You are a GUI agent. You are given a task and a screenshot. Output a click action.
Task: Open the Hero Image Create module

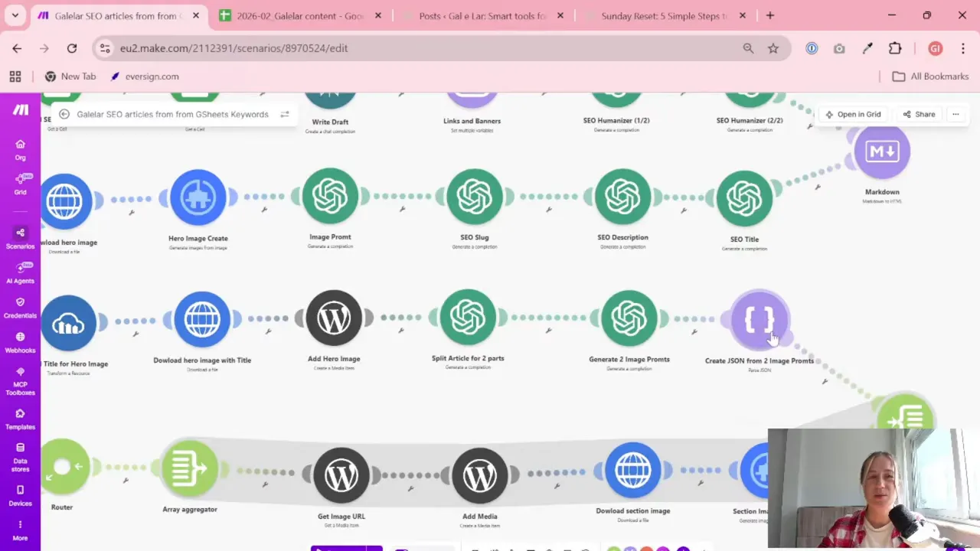coord(198,197)
